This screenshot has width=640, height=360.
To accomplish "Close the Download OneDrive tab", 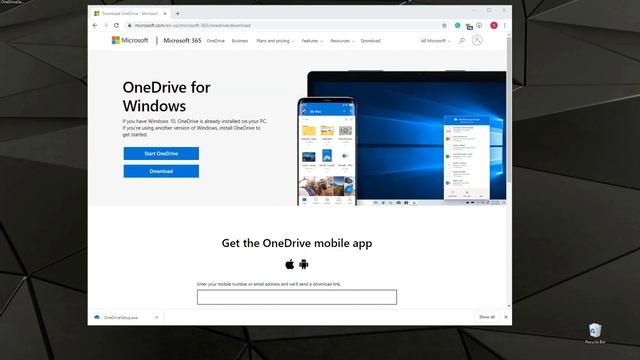I will 165,13.
